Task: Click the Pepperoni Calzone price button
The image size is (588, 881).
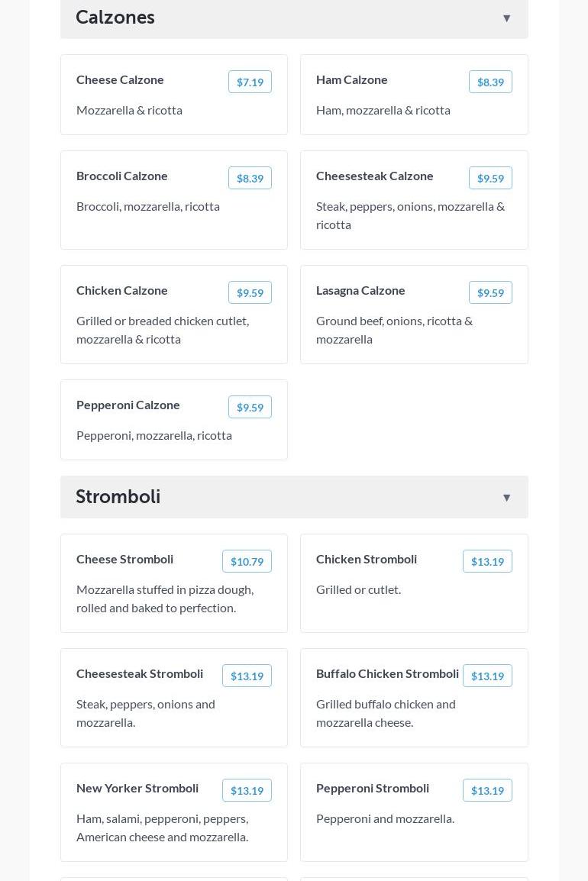Action: [x=250, y=408]
